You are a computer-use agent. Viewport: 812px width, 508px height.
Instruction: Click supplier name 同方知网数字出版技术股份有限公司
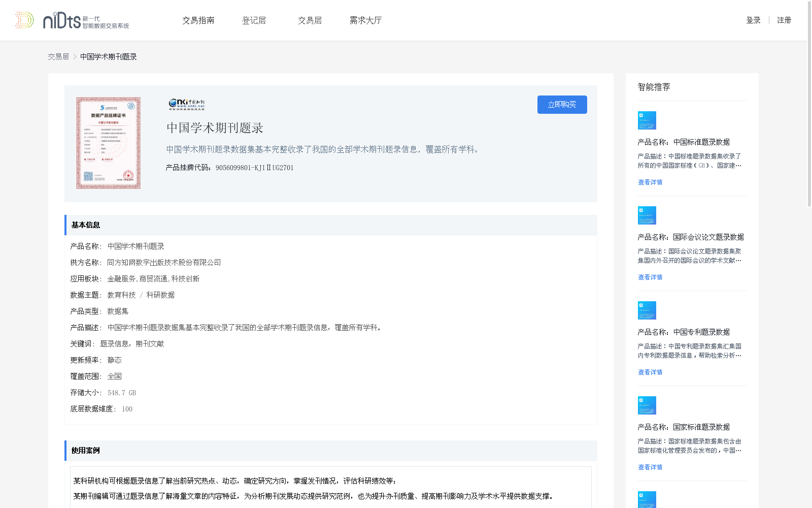(164, 263)
